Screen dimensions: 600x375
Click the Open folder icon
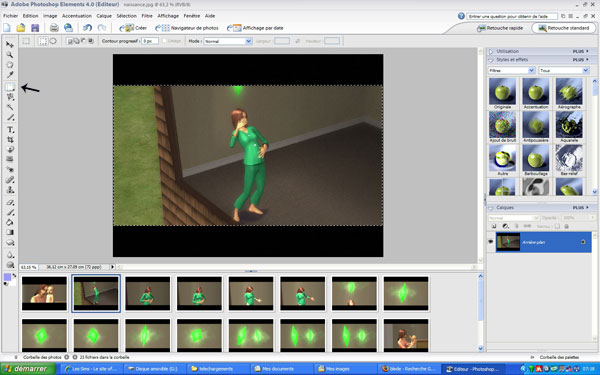[21, 28]
